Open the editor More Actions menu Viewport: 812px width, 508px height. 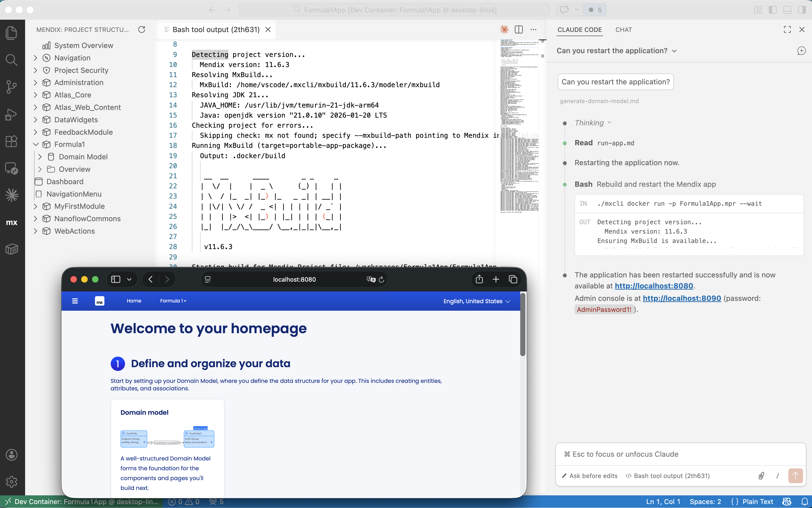533,30
